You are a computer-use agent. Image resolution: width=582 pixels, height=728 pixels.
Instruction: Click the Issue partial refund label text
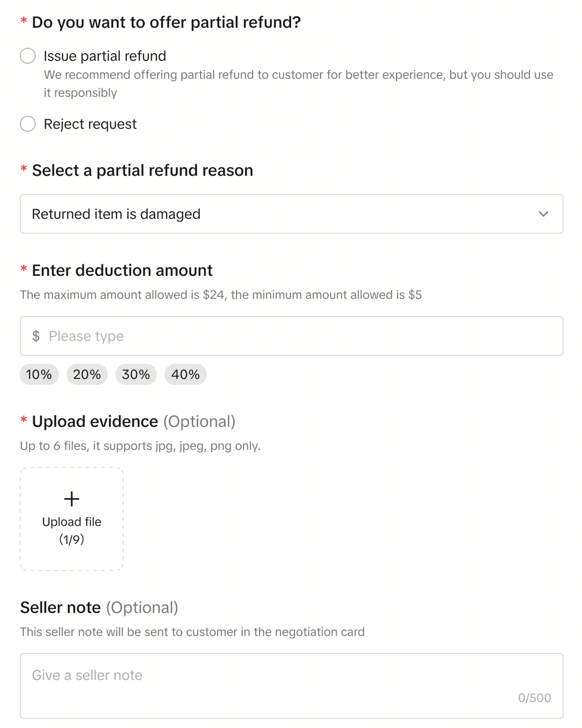(x=105, y=56)
